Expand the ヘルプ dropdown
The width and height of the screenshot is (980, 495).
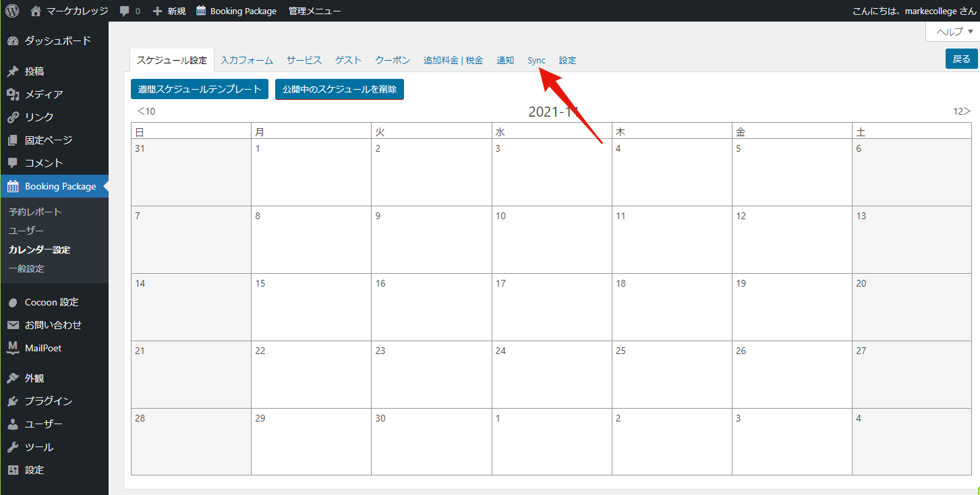(953, 32)
